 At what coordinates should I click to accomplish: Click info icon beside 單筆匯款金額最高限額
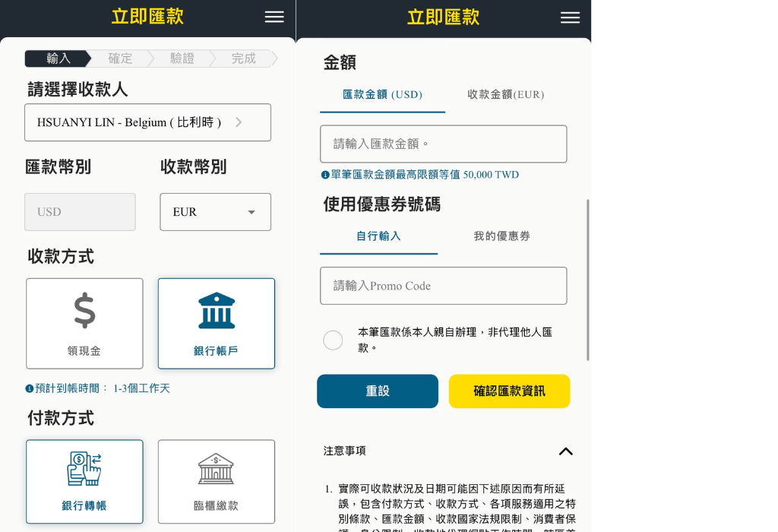325,175
